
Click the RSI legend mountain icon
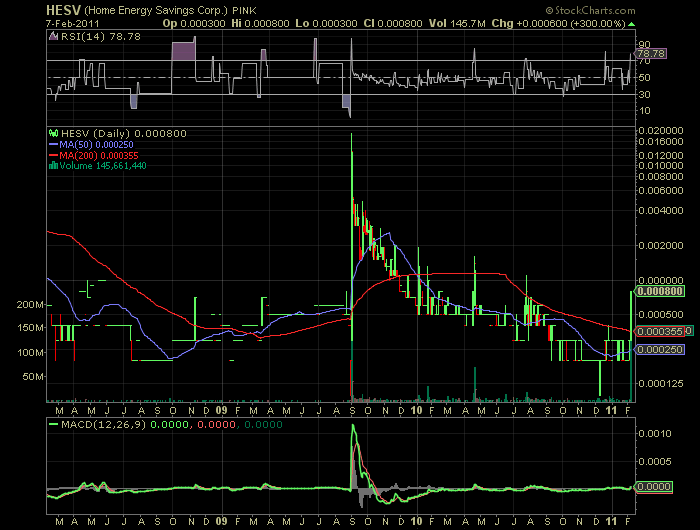53,37
